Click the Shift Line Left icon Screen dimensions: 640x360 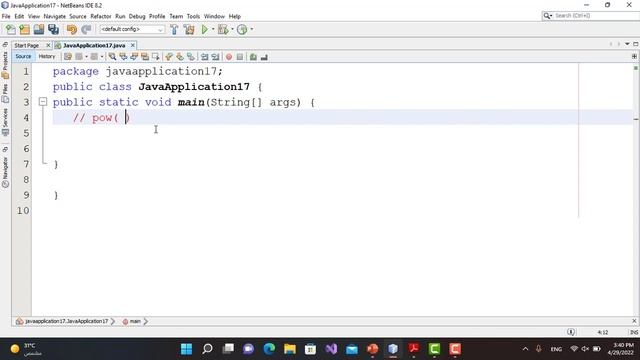[x=204, y=57]
